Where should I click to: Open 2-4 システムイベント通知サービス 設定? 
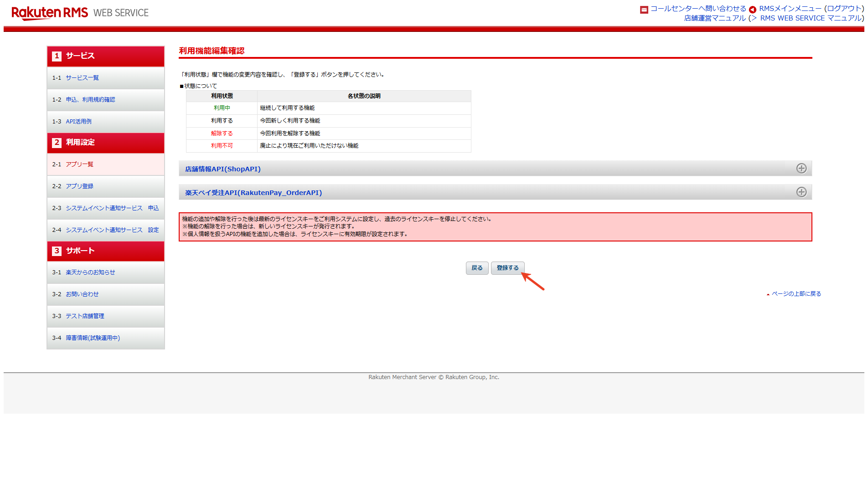tap(106, 230)
